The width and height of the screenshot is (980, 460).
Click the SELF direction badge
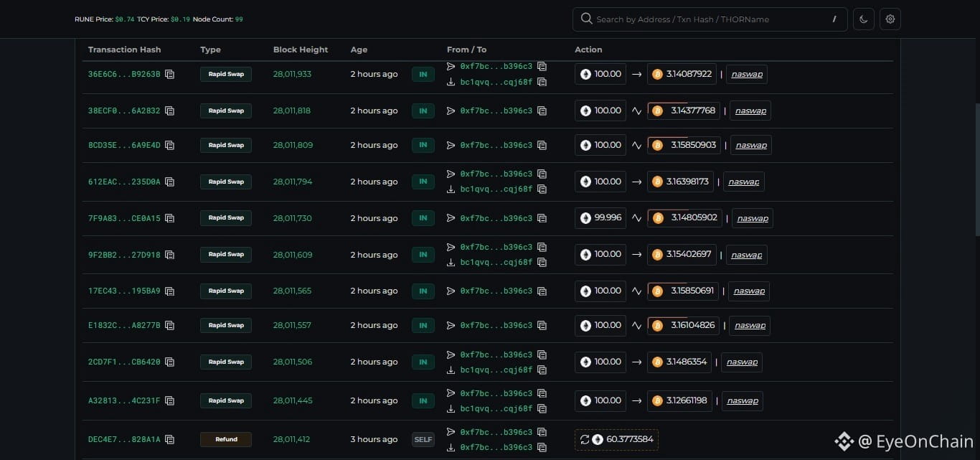(423, 439)
